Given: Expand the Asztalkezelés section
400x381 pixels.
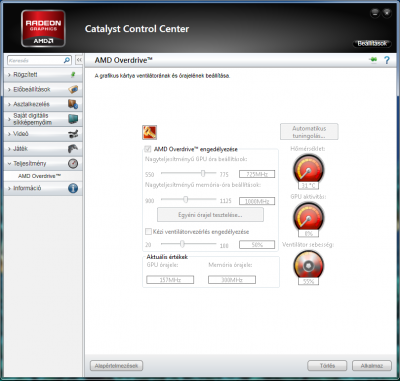Looking at the screenshot, I should tap(44, 104).
